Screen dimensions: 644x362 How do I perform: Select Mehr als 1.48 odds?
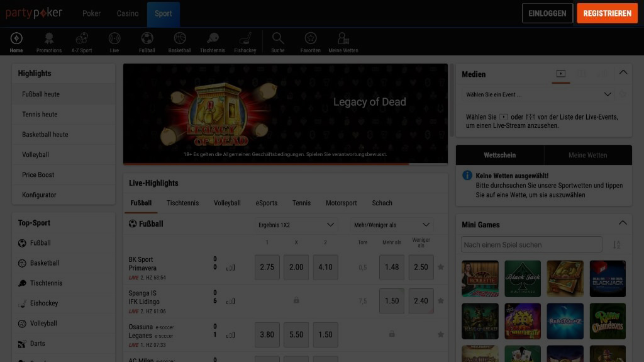pos(392,267)
